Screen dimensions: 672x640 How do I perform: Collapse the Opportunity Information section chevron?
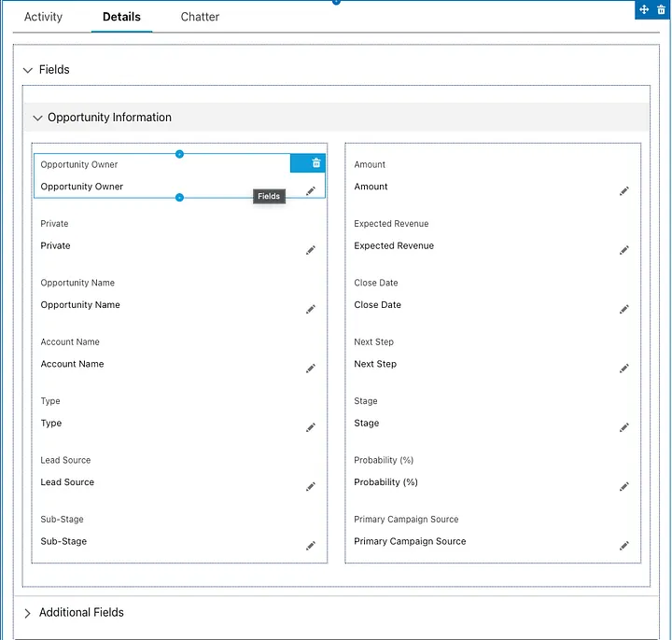pos(37,118)
